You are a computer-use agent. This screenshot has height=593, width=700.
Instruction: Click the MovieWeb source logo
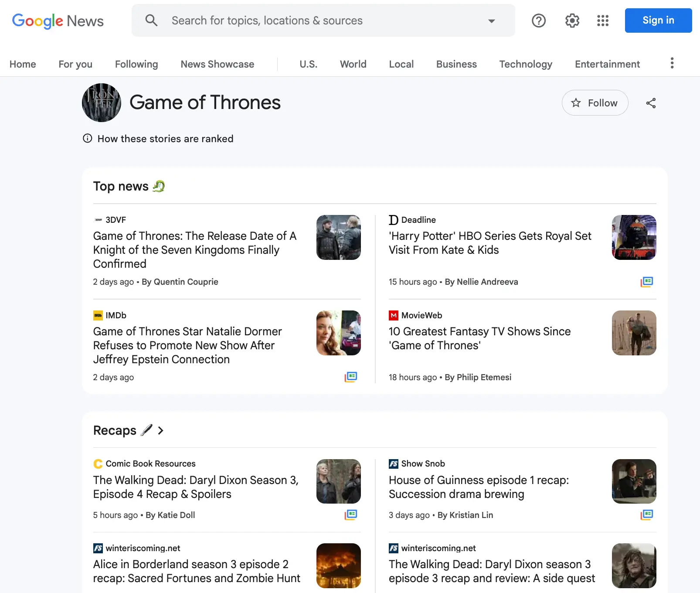point(394,315)
